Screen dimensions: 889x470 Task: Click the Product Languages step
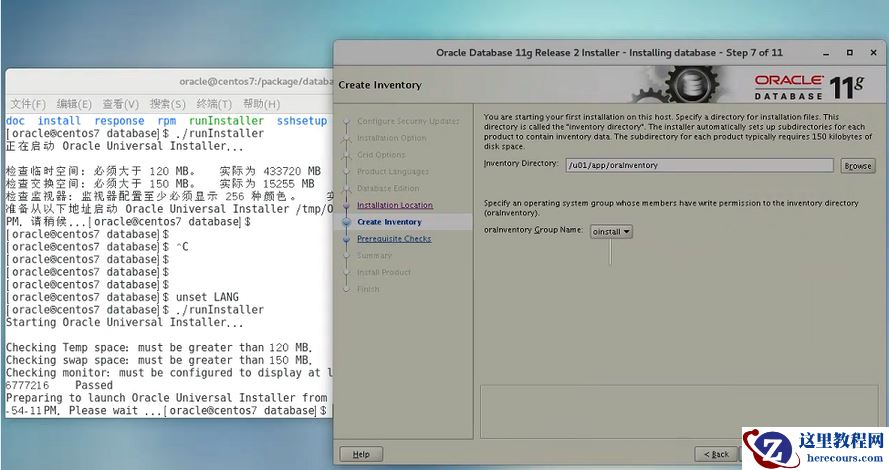tap(393, 171)
